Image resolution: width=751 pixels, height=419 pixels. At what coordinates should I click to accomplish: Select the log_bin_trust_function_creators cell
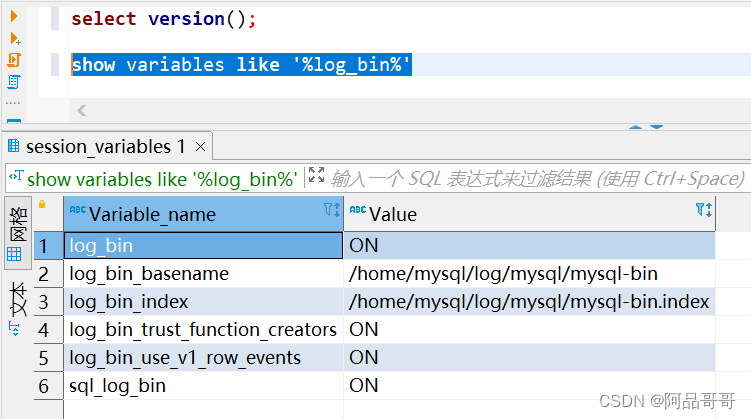pos(204,330)
